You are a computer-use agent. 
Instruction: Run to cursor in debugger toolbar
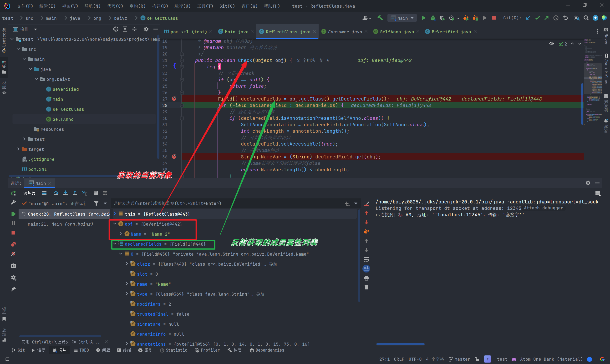84,193
